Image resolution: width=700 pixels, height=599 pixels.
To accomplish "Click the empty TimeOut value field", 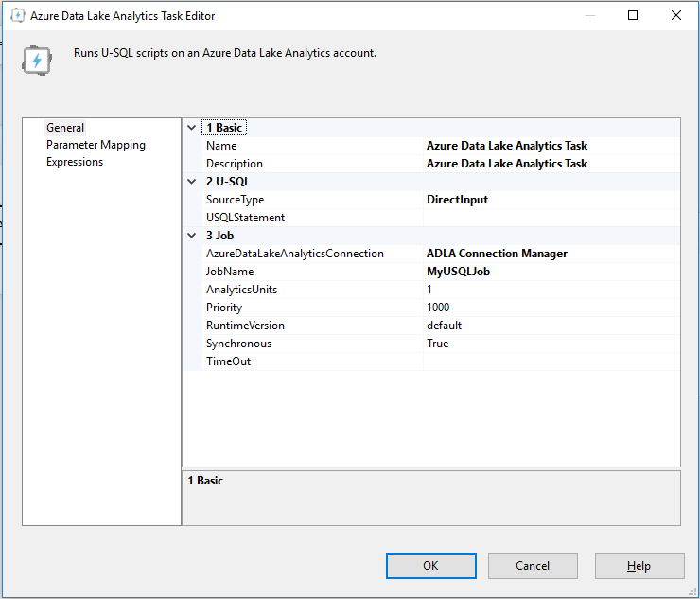I will click(551, 361).
